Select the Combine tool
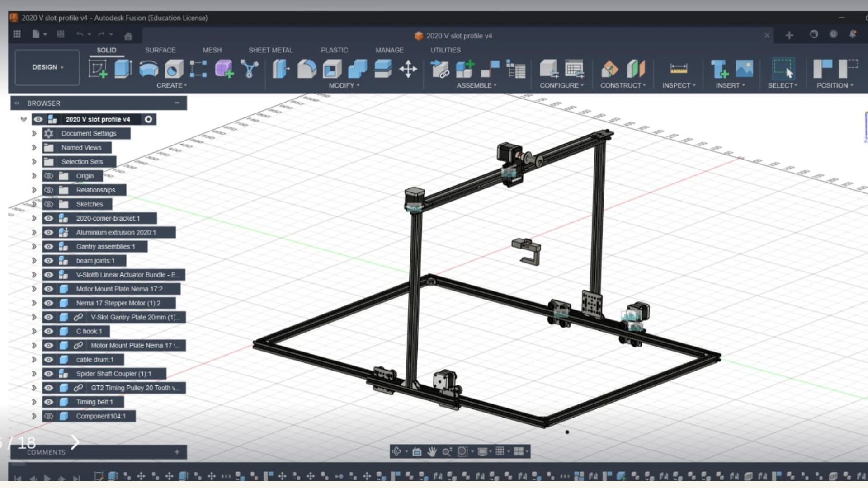The height and width of the screenshot is (488, 868). [x=358, y=69]
